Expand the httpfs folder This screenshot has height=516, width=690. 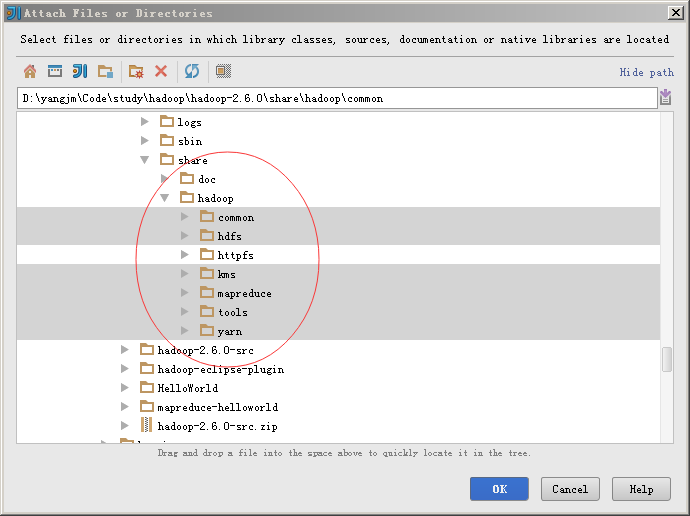[185, 255]
